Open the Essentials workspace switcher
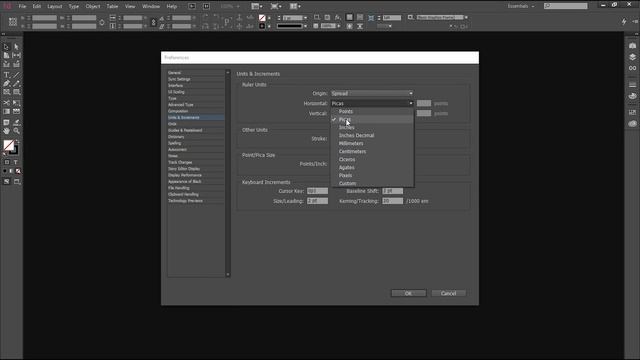640x360 pixels. 521,6
